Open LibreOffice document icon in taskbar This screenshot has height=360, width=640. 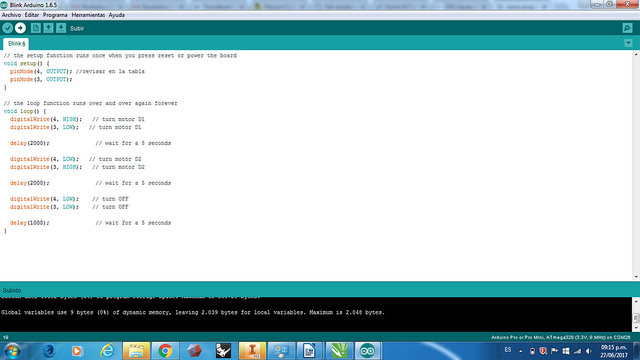point(310,351)
